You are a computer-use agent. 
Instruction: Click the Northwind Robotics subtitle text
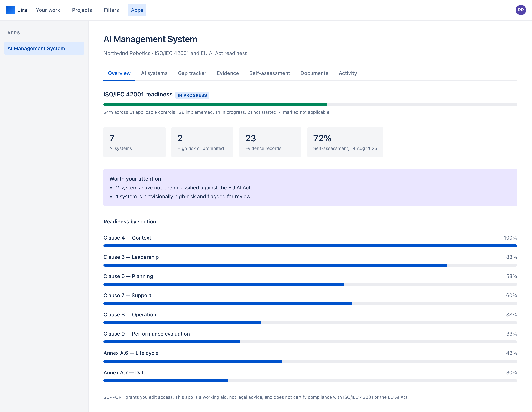(x=175, y=53)
